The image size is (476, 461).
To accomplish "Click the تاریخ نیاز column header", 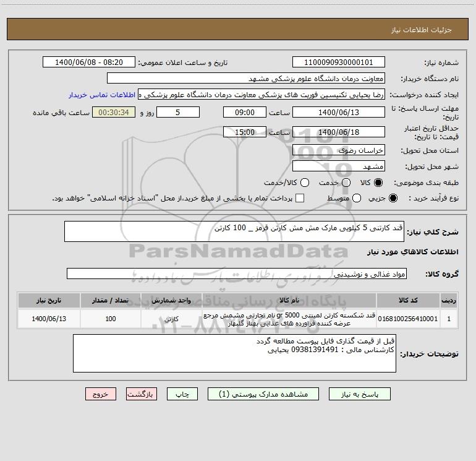I will (x=49, y=300).
